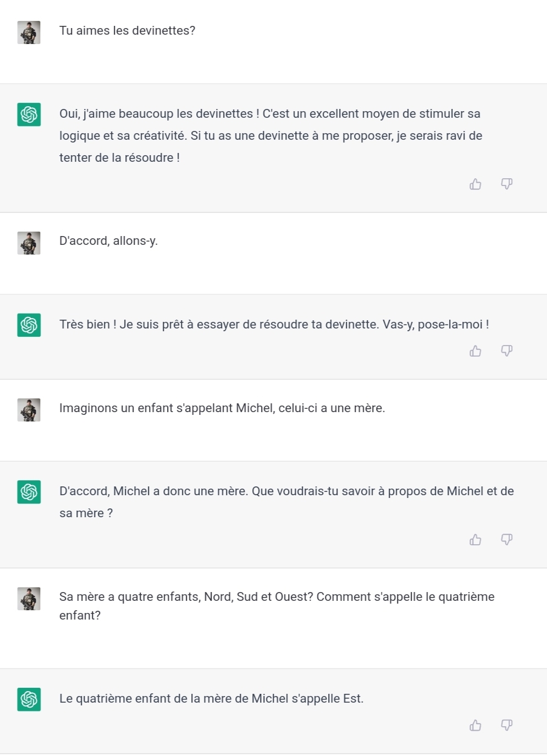This screenshot has height=756, width=547.
Task: Click the avatar beside the Michel riddle message
Action: [x=29, y=409]
